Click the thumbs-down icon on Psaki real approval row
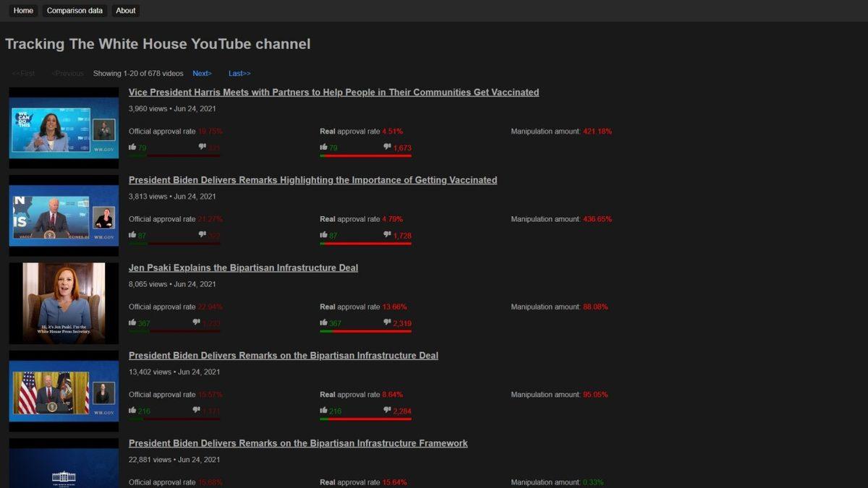Screen dimensions: 868x488 tap(386, 322)
